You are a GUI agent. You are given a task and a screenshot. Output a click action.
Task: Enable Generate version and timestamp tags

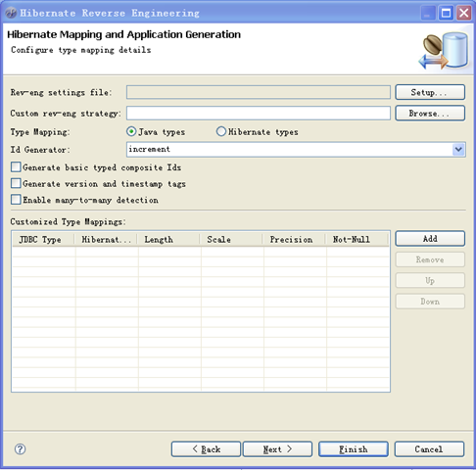(x=16, y=183)
